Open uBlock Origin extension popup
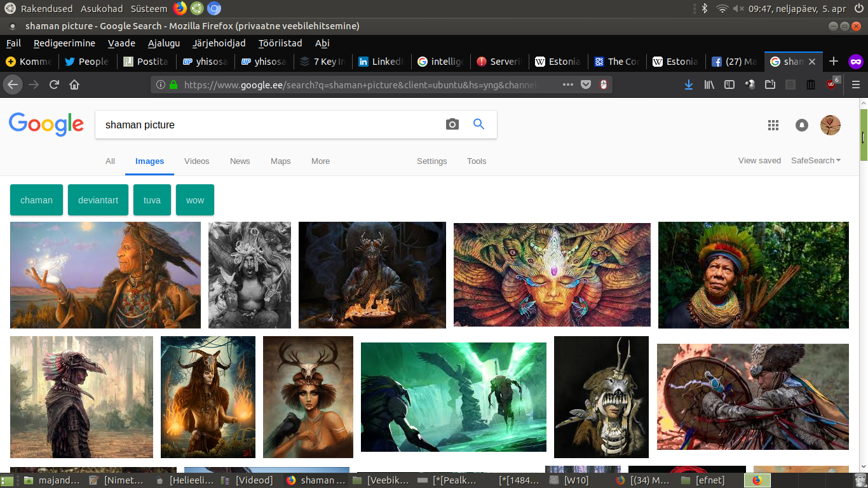Viewport: 868px width, 488px height. 832,84
